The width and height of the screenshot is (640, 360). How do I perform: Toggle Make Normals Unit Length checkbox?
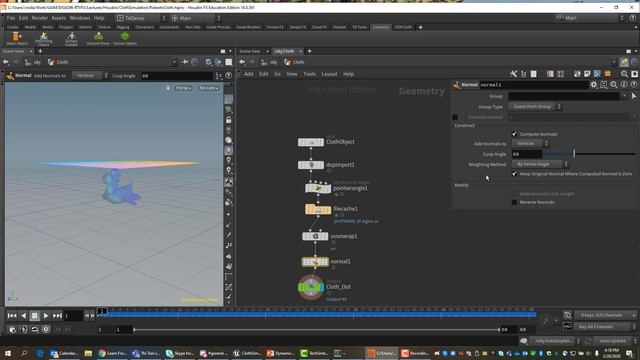(514, 194)
